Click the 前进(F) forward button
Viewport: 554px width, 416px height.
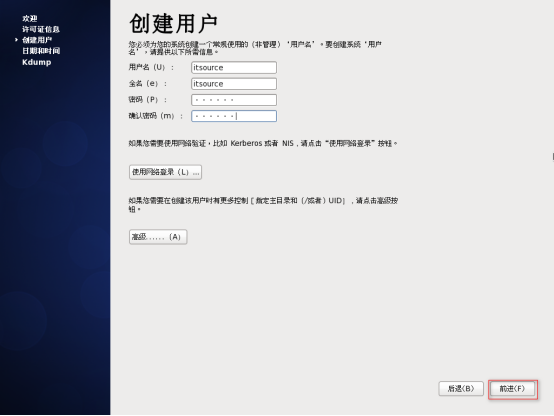[513, 389]
